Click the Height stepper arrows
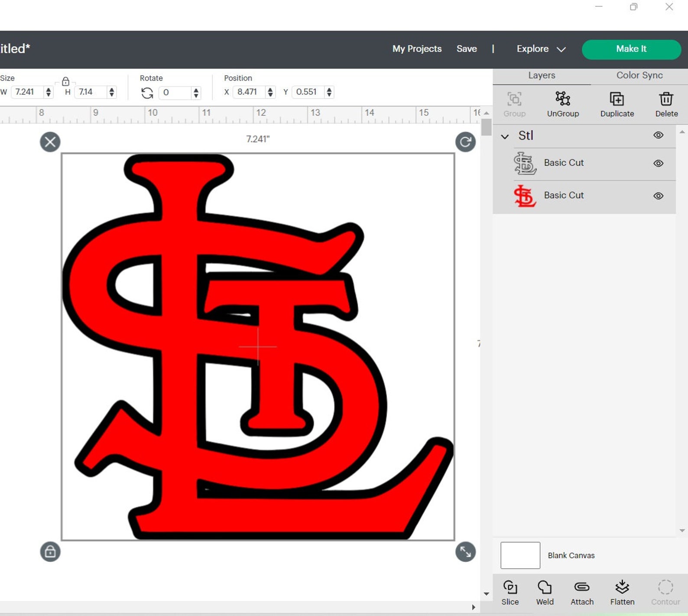This screenshot has width=688, height=616. click(112, 92)
